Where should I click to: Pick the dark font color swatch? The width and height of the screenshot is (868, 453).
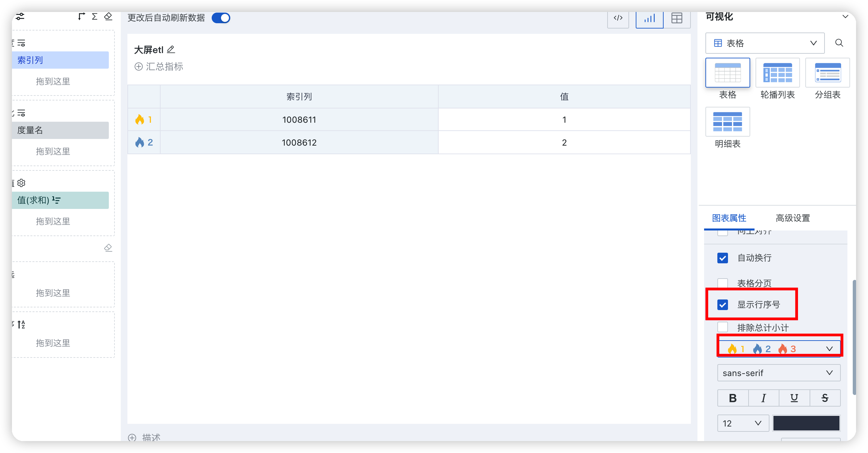pos(806,423)
